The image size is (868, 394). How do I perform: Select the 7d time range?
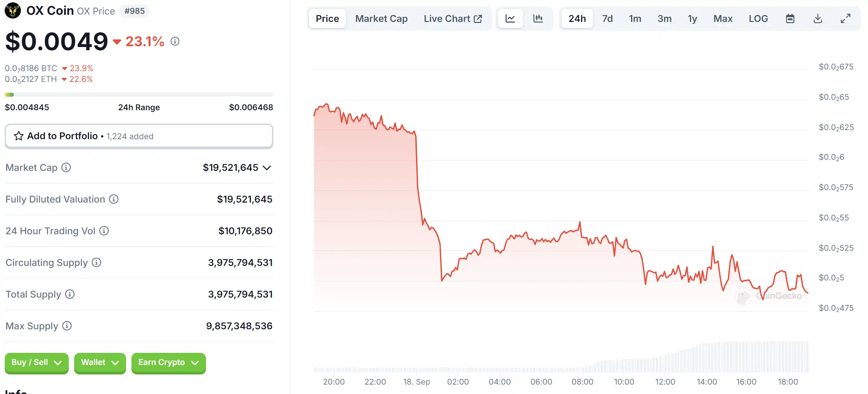pyautogui.click(x=607, y=19)
